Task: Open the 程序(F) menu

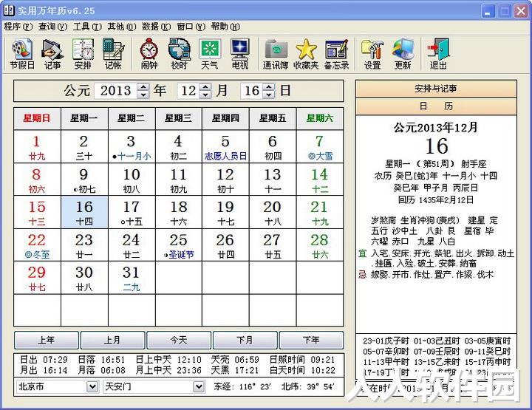Action: [18, 27]
